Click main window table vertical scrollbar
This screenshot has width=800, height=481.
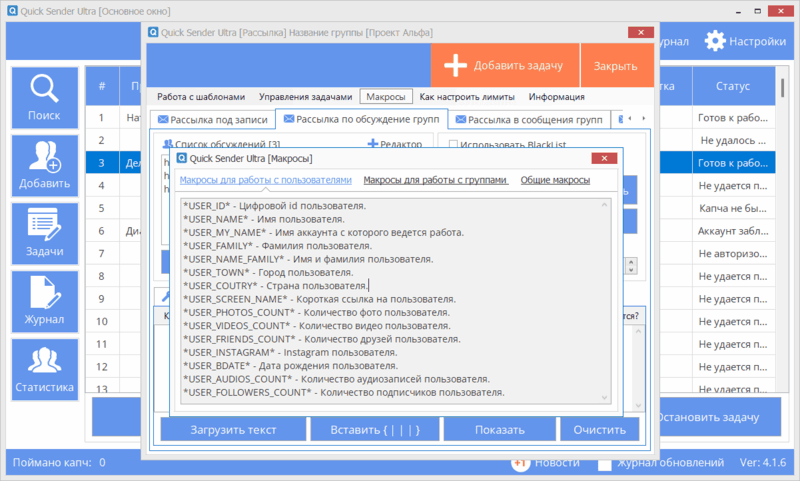tap(783, 88)
